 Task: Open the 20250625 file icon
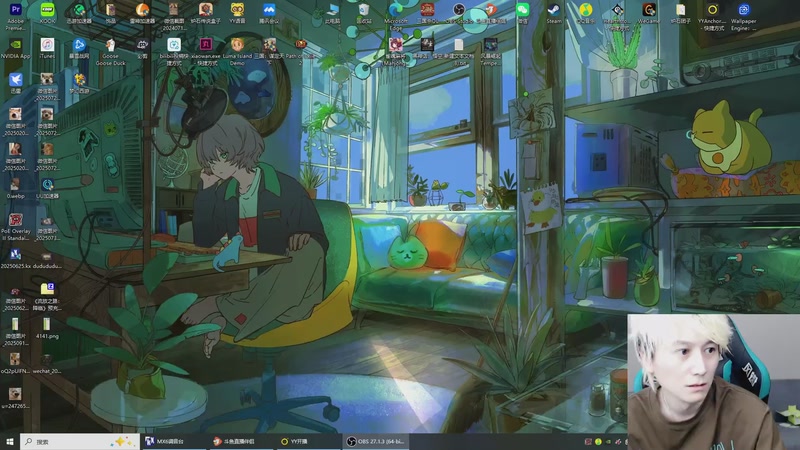[x=15, y=259]
